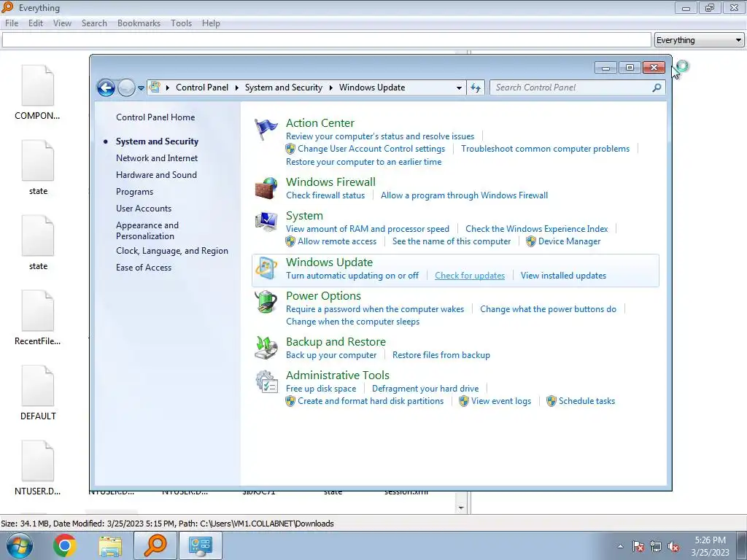The width and height of the screenshot is (747, 560).
Task: Click Schedule tasks link
Action: [587, 401]
